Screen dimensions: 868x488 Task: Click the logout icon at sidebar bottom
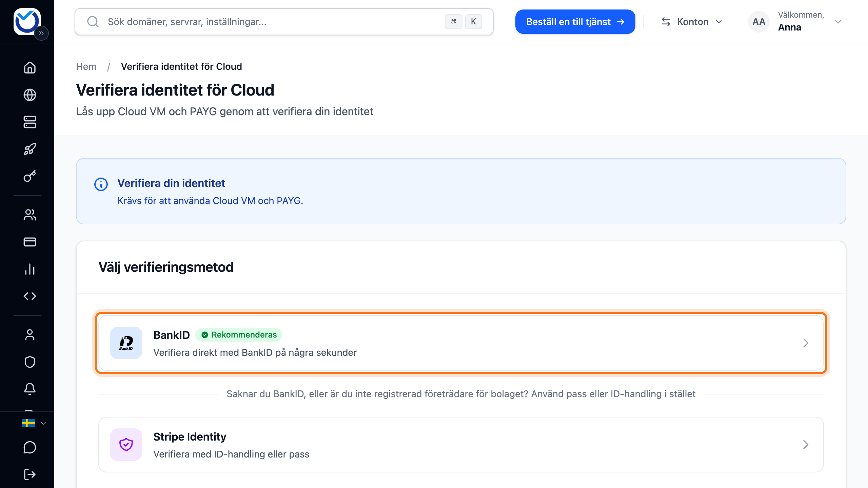[x=30, y=474]
